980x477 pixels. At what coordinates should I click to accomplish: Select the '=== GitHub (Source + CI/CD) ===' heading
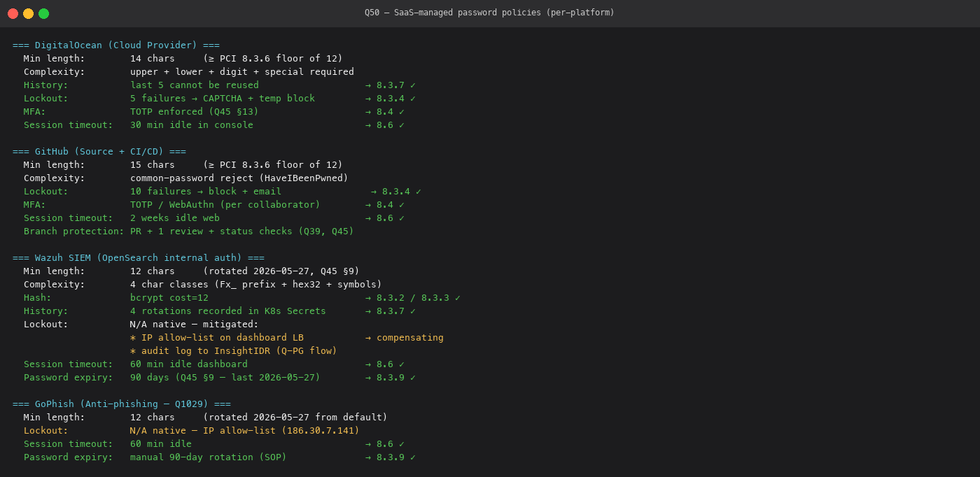tap(99, 151)
